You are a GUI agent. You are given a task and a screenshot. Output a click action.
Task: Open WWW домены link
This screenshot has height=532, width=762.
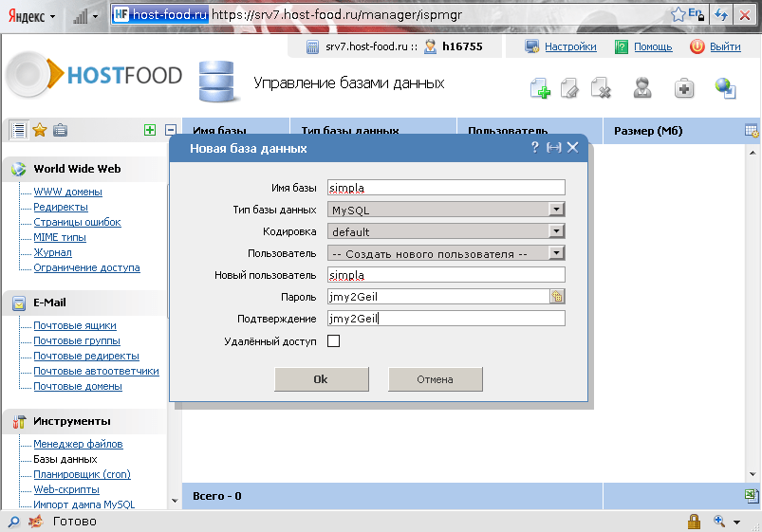point(67,192)
